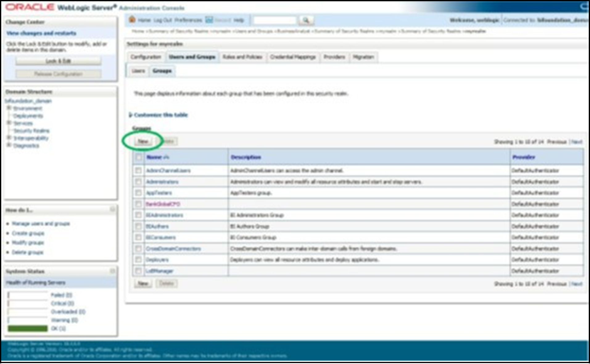Check the Administrators row checkbox
The image size is (590, 364).
tap(138, 182)
